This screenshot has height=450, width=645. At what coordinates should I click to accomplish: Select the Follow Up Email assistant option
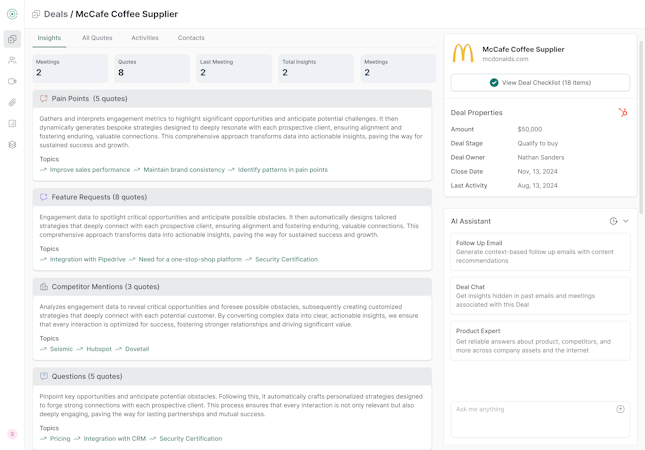click(x=540, y=252)
